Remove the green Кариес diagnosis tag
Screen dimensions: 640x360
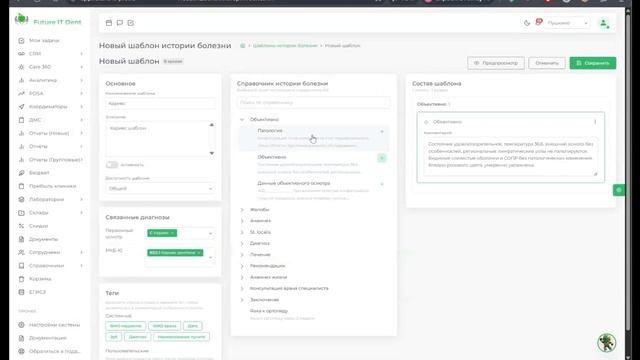(173, 233)
